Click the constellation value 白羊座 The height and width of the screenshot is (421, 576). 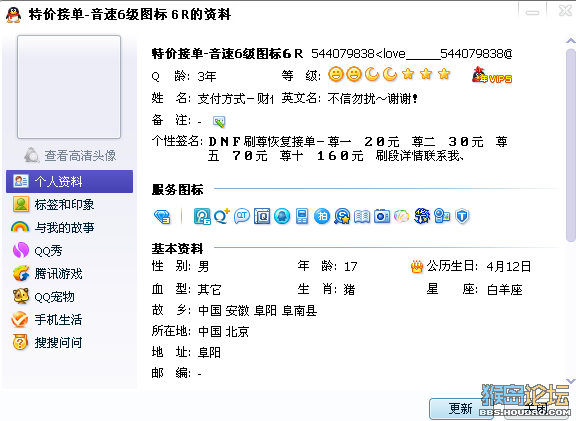tap(505, 290)
